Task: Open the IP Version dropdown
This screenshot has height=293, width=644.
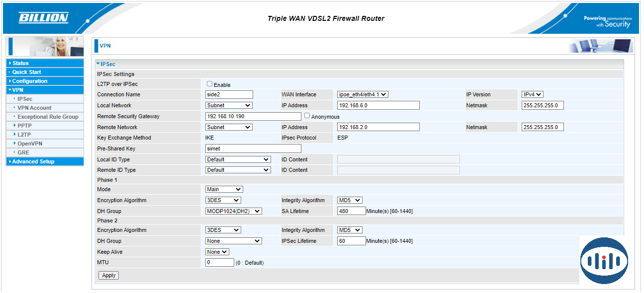Action: [x=532, y=94]
